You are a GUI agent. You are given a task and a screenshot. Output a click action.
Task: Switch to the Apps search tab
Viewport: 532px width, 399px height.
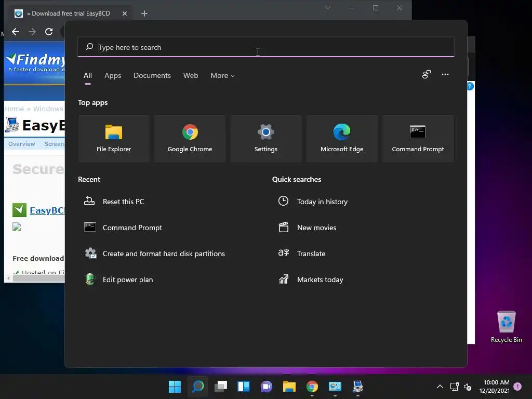point(113,76)
